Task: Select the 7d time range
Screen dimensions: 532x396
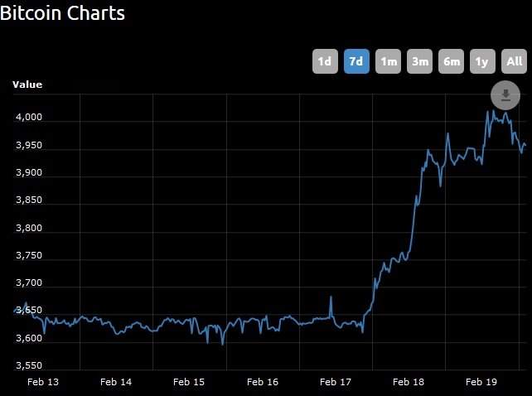Action: click(356, 61)
